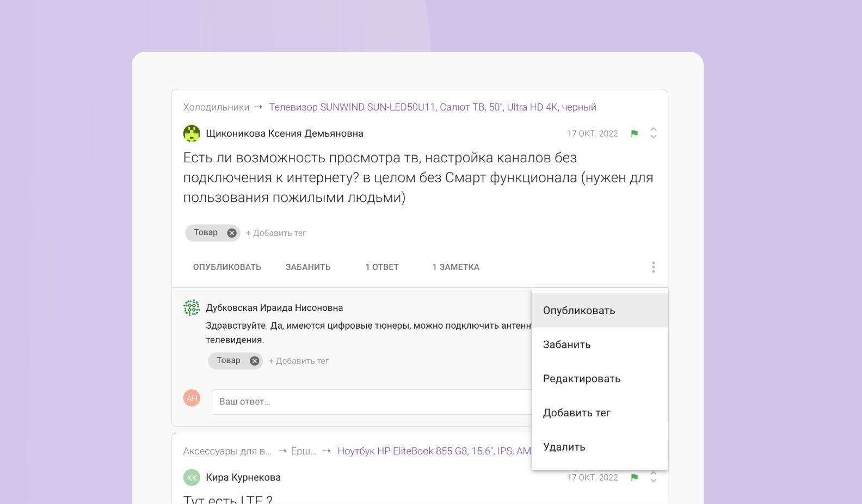Select Забанить in the dropdown menu
This screenshot has width=862, height=504.
point(567,345)
